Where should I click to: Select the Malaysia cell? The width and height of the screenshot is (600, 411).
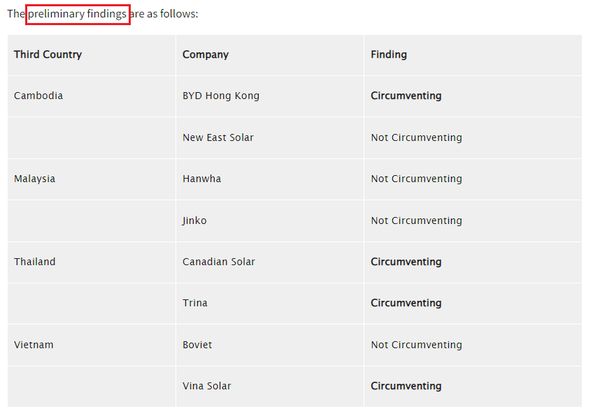pyautogui.click(x=35, y=179)
